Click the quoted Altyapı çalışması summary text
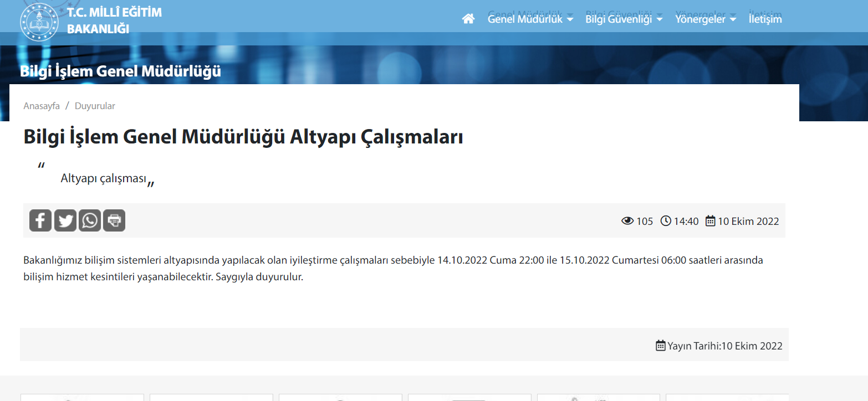Image resolution: width=868 pixels, height=401 pixels. point(103,178)
